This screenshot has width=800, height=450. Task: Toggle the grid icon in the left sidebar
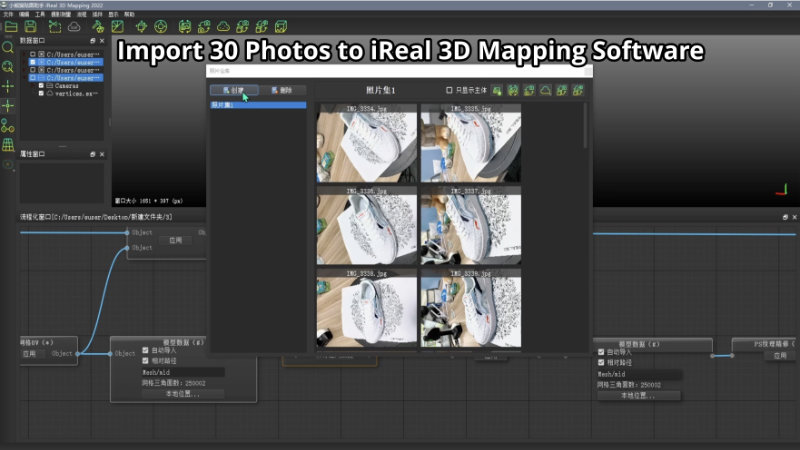8,144
